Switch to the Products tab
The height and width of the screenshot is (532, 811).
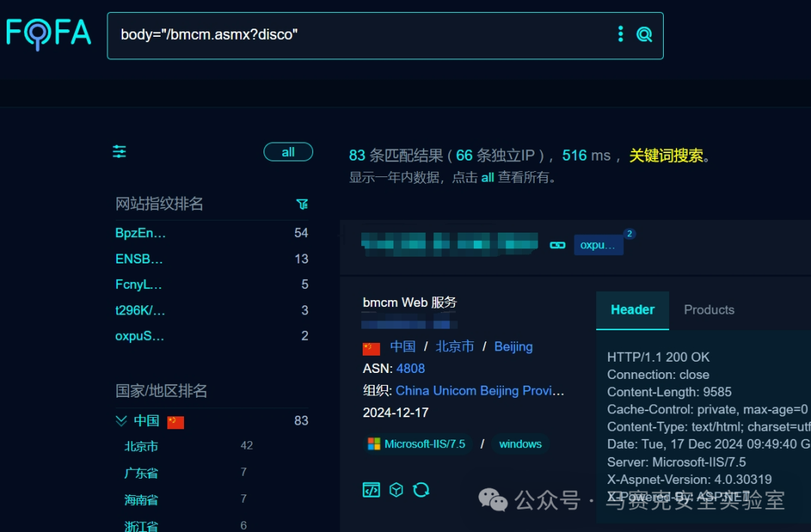pyautogui.click(x=709, y=310)
